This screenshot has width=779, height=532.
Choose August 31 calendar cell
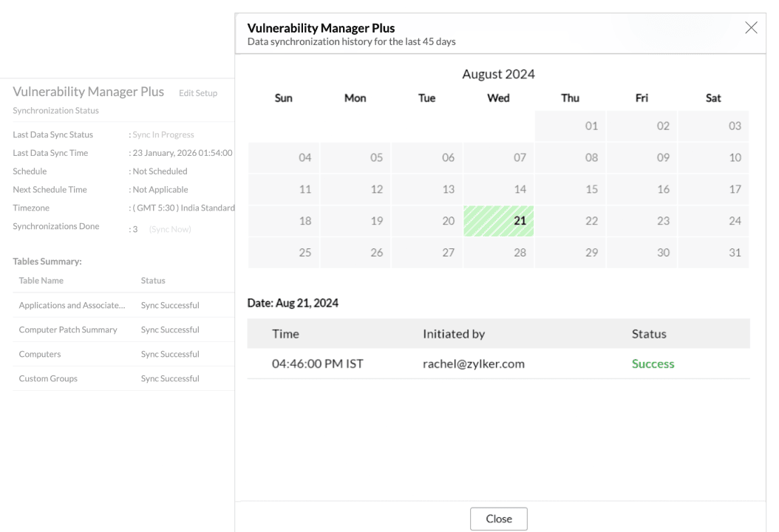click(x=714, y=253)
